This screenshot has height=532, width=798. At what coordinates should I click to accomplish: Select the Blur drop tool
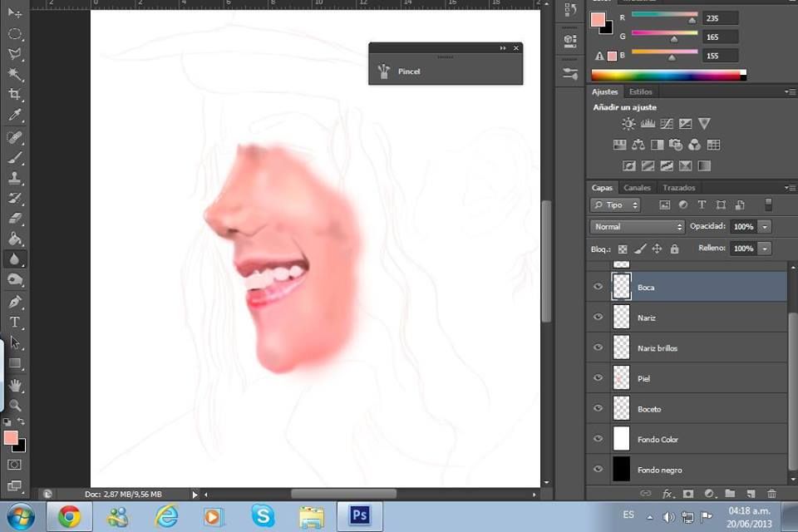(15, 259)
